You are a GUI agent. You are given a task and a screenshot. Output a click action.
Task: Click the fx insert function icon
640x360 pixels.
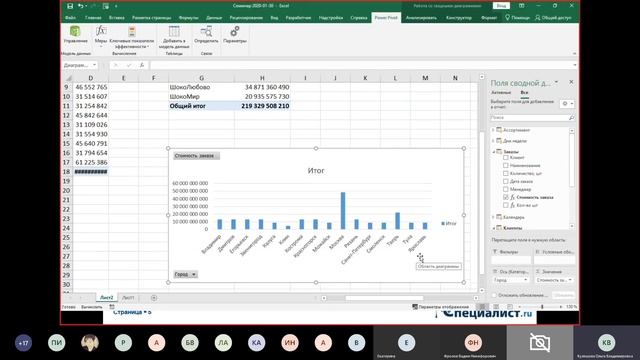coord(142,65)
